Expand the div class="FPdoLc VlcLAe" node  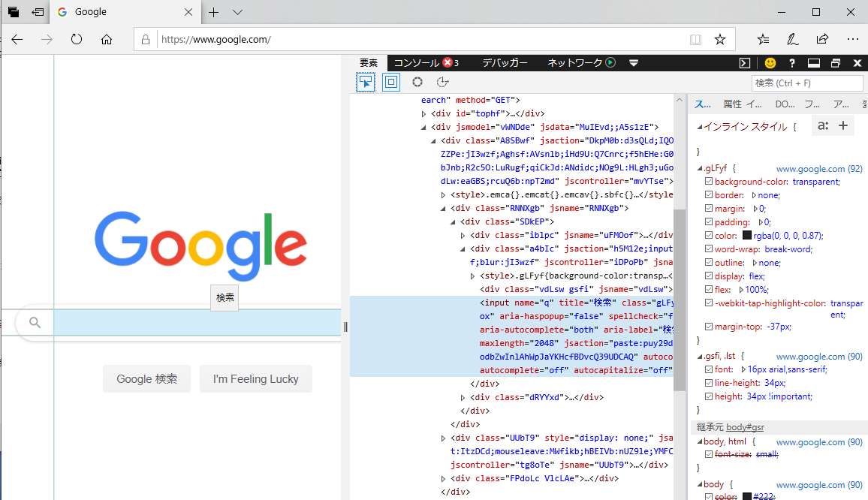coord(443,478)
